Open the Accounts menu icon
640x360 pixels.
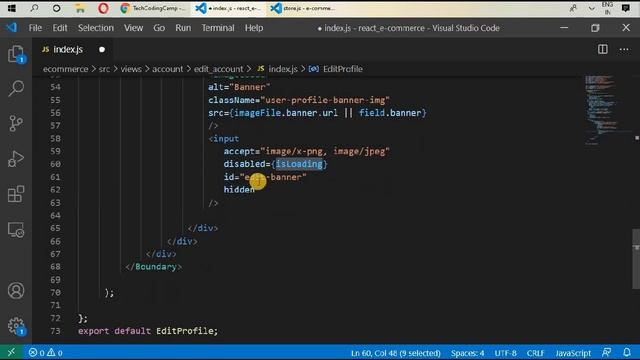click(16, 291)
